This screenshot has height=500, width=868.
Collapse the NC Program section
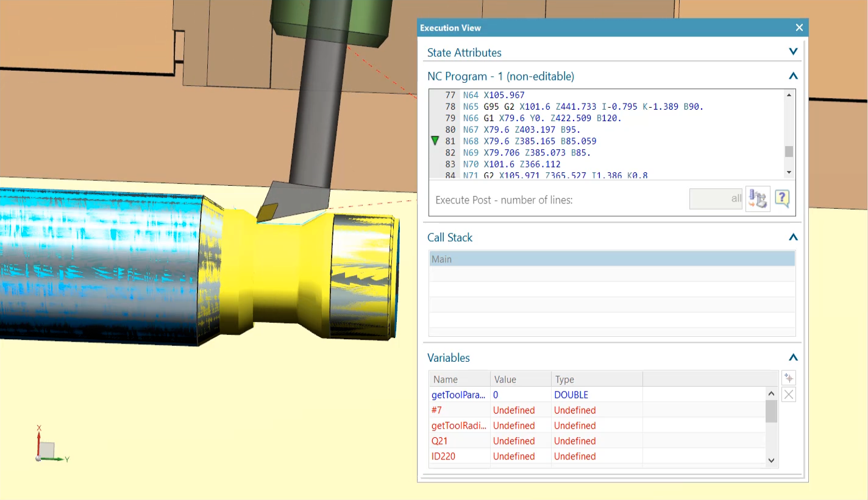[x=793, y=76]
